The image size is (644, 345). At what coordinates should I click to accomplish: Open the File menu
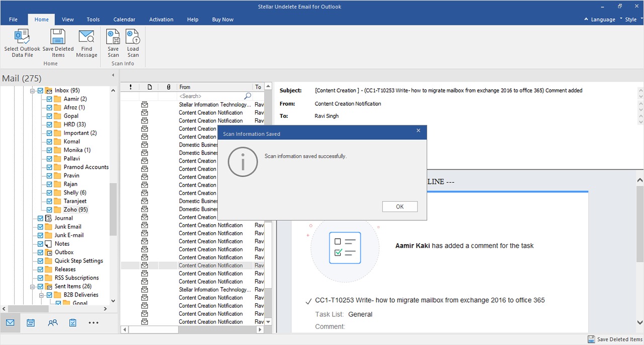coord(13,20)
